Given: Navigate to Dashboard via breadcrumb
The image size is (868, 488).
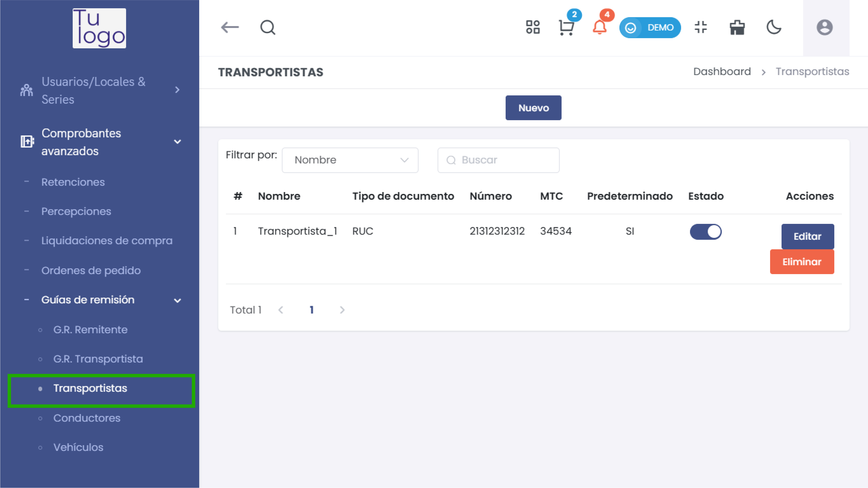Looking at the screenshot, I should 722,71.
